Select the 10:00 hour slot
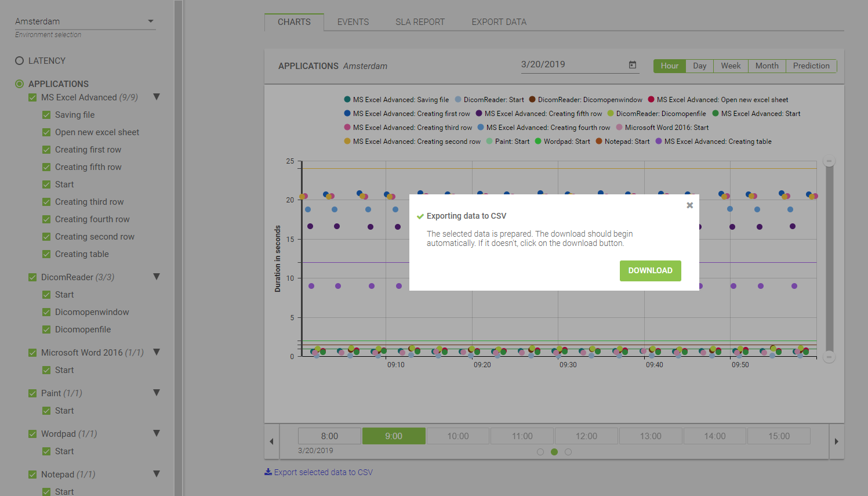 tap(458, 436)
